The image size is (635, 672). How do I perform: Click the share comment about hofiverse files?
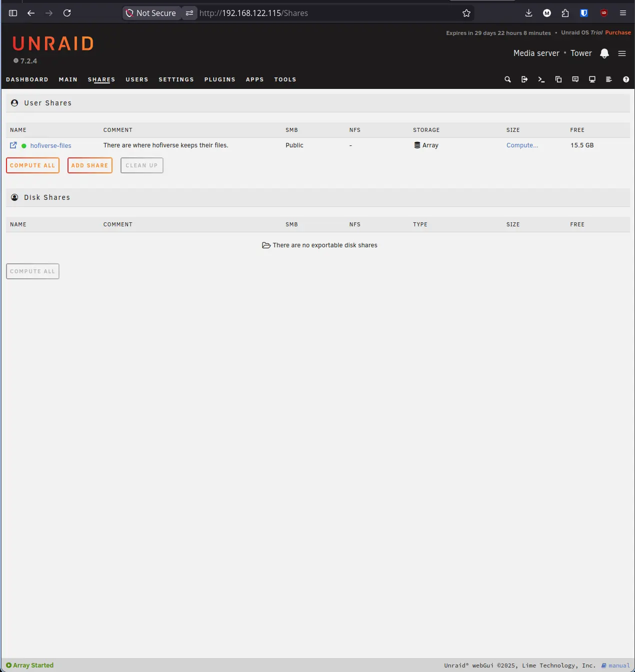(166, 145)
